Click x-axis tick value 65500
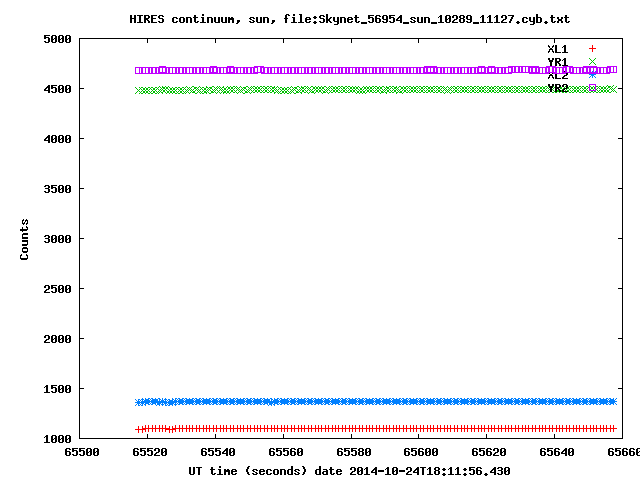 pyautogui.click(x=82, y=452)
